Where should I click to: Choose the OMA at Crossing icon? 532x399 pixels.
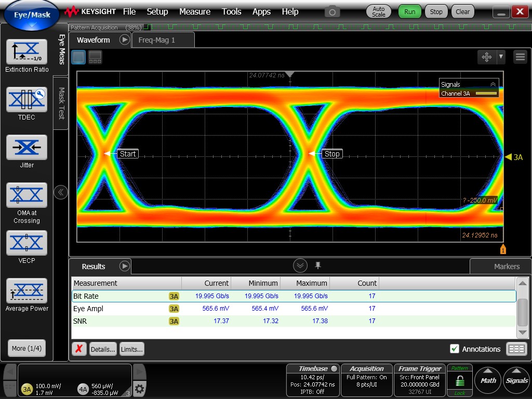(26, 195)
